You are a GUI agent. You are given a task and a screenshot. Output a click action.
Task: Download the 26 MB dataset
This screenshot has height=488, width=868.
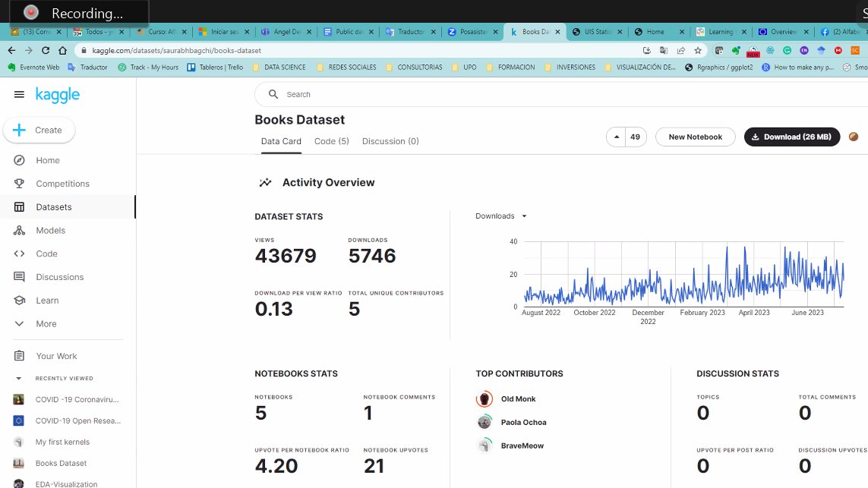(791, 137)
